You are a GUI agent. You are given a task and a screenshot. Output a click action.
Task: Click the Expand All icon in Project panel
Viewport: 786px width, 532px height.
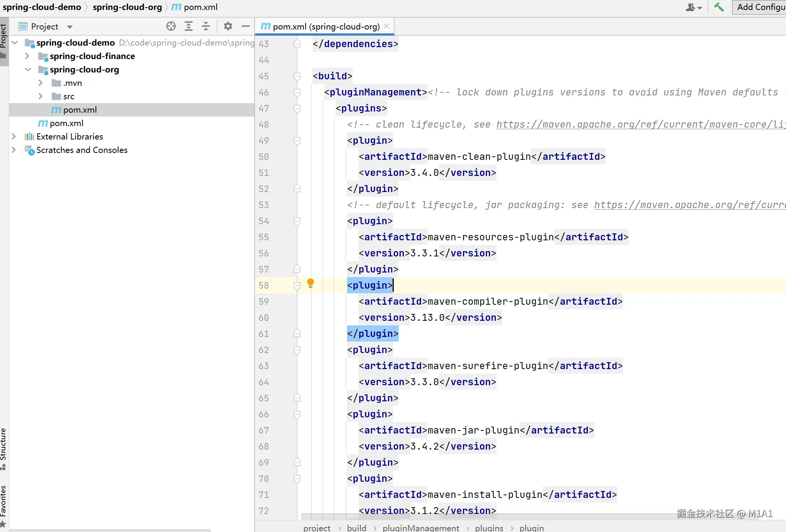pyautogui.click(x=189, y=26)
